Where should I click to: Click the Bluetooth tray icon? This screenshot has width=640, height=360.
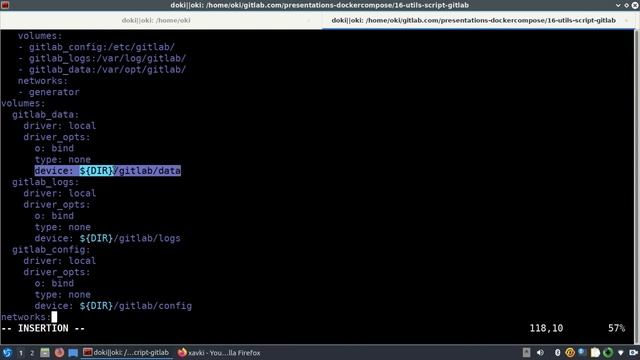(558, 353)
